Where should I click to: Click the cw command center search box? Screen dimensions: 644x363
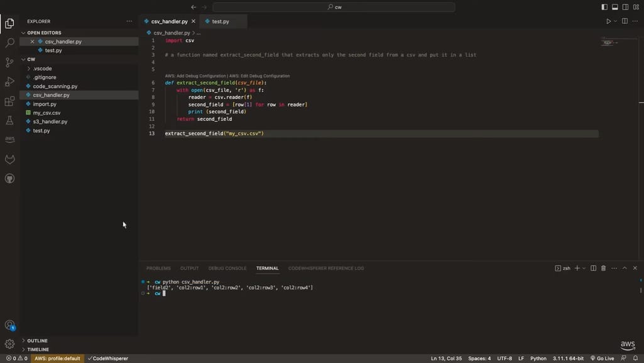pos(334,7)
